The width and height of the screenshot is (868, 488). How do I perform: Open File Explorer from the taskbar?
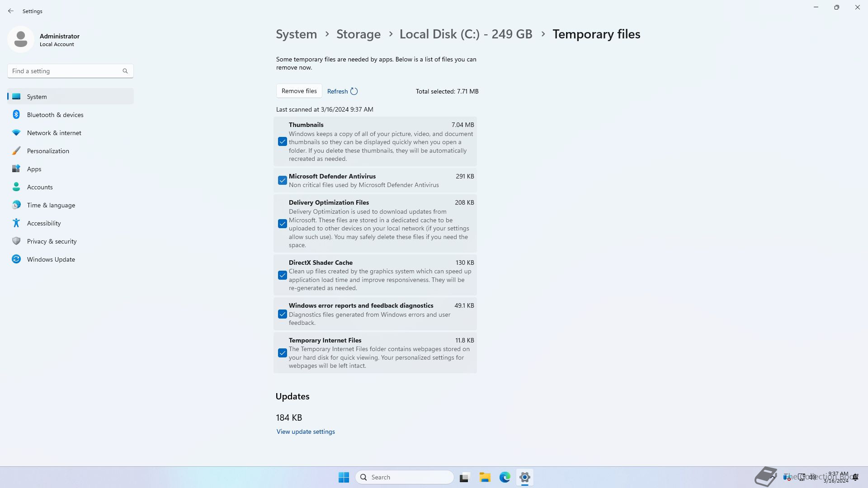coord(485,477)
